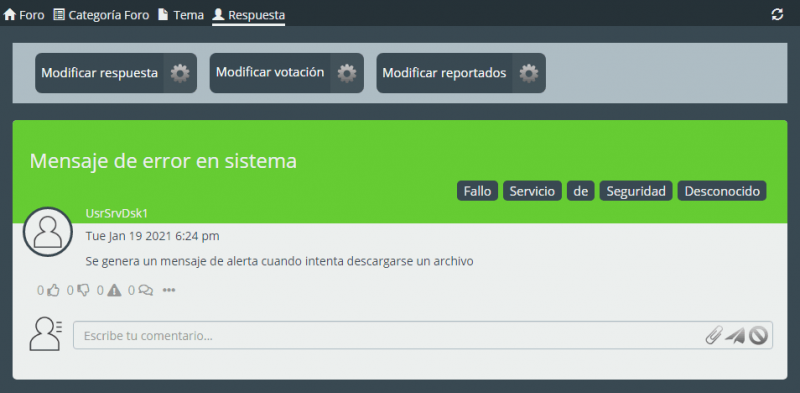The image size is (800, 393).
Task: Click the post date 'Tue Jan 19 2021 6:24 pm'
Action: point(153,236)
